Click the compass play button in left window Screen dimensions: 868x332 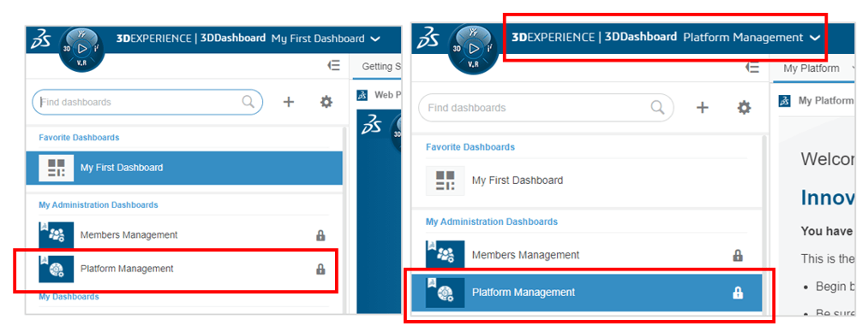[82, 49]
